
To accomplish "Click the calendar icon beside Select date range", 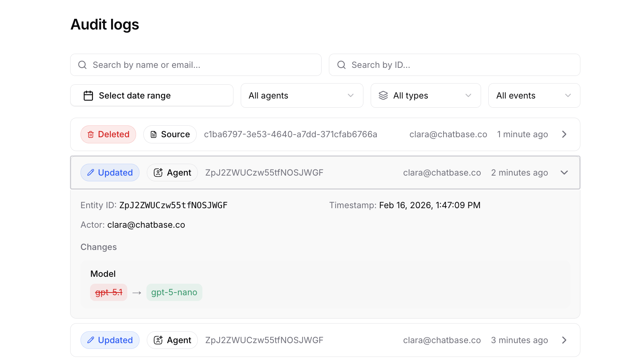I will (88, 95).
